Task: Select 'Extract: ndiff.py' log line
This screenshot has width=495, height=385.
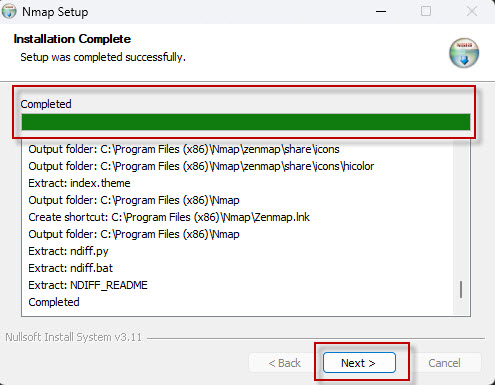Action: [x=68, y=251]
